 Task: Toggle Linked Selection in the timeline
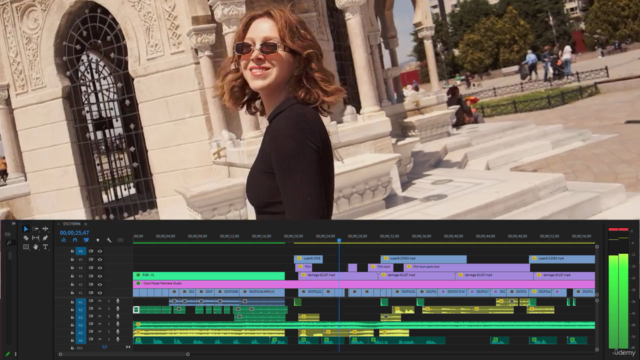tap(86, 240)
